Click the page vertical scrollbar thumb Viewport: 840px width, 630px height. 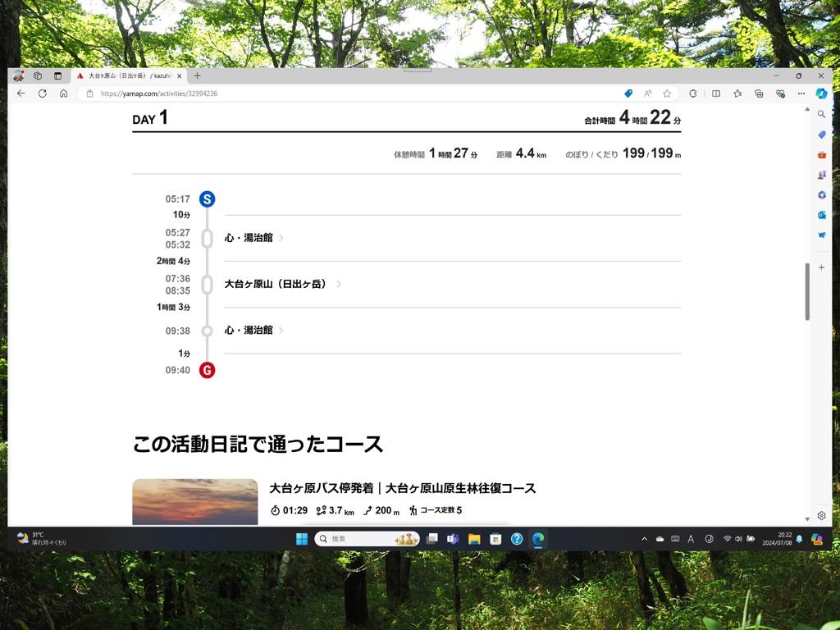(x=807, y=291)
